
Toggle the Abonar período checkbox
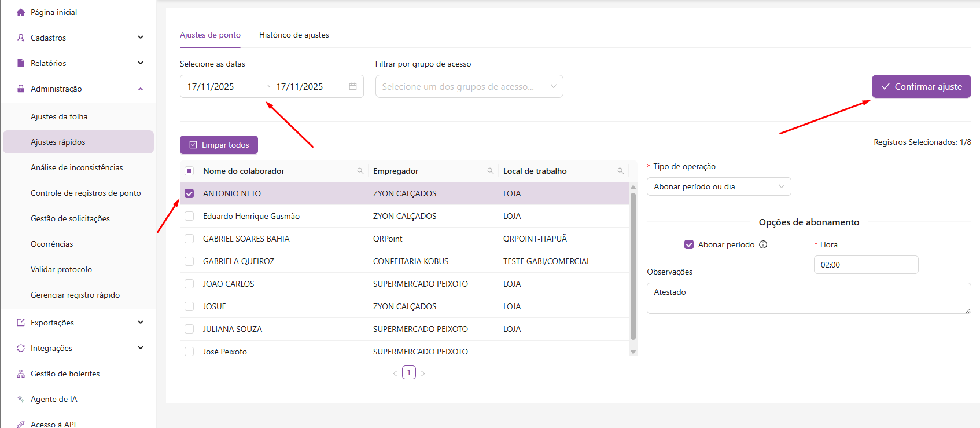689,244
